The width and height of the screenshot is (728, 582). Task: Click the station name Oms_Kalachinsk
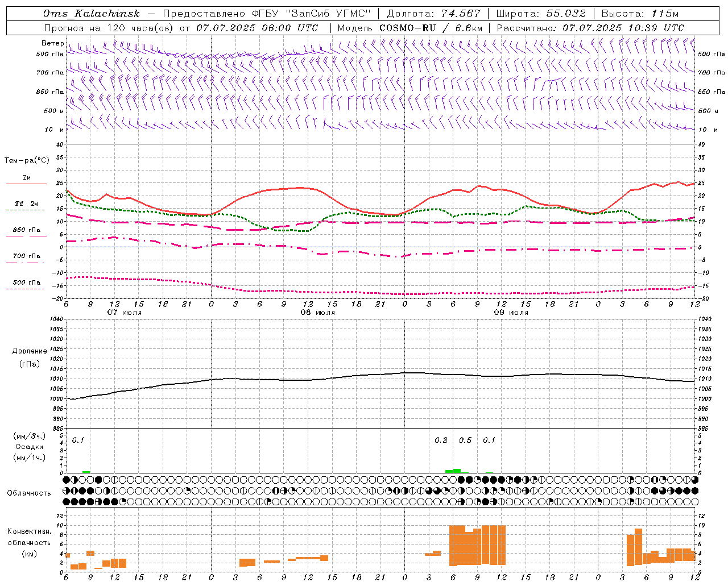(x=92, y=14)
